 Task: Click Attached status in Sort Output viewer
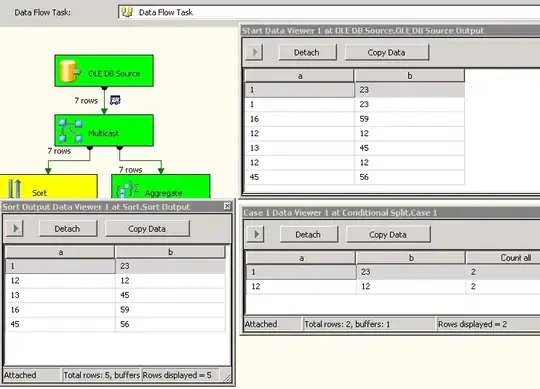tap(20, 375)
